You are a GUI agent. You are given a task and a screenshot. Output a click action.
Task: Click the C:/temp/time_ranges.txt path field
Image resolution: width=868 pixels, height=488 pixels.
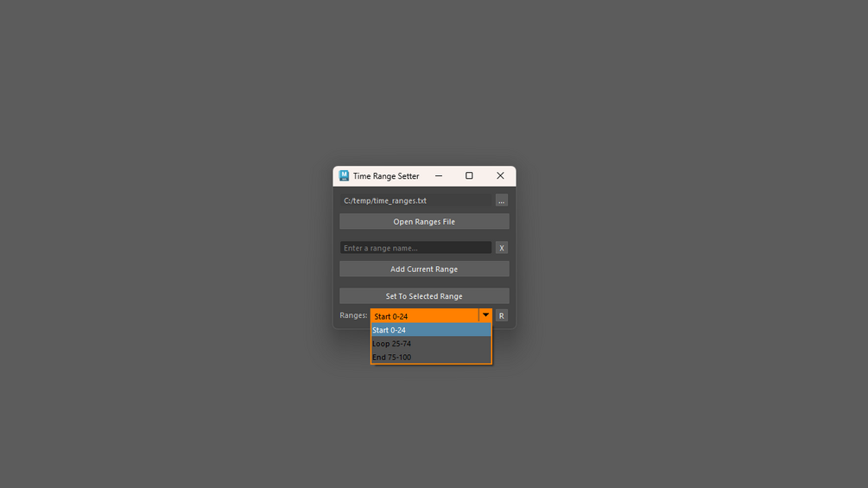click(415, 200)
